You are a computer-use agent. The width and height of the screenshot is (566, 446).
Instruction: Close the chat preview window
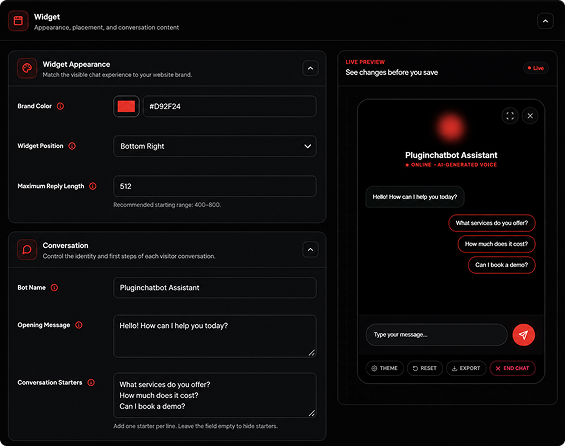click(x=530, y=116)
